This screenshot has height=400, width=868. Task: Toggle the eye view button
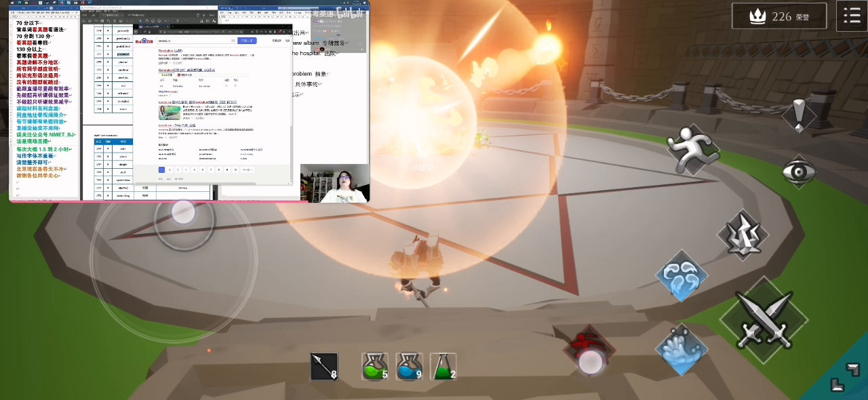click(x=798, y=172)
